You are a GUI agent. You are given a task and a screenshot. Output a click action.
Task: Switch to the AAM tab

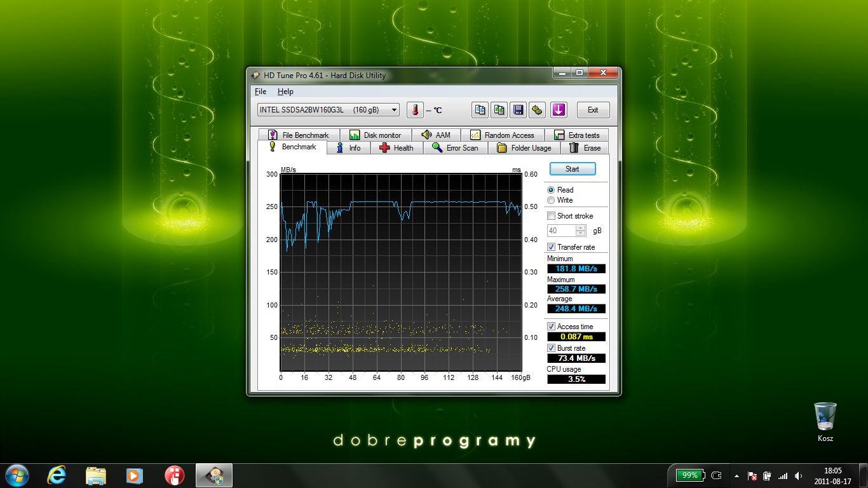435,135
